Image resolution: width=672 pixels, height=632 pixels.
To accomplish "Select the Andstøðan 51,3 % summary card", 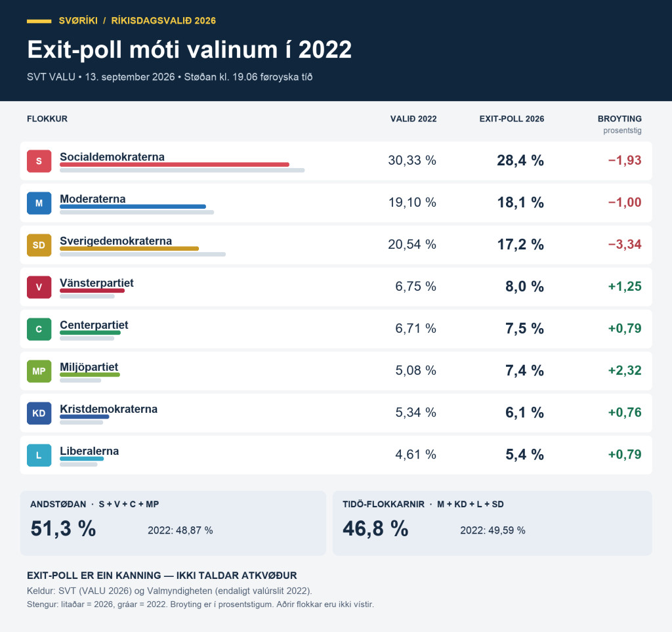I will coord(173,523).
